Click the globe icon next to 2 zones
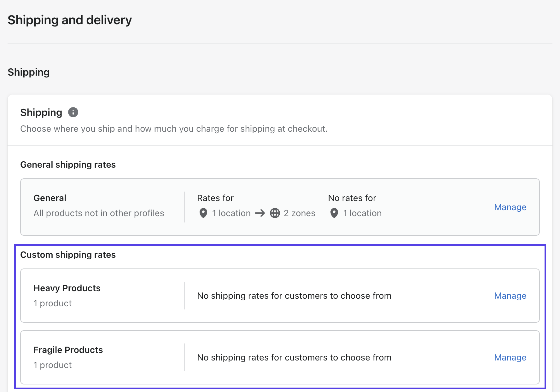The width and height of the screenshot is (560, 392). pyautogui.click(x=275, y=213)
